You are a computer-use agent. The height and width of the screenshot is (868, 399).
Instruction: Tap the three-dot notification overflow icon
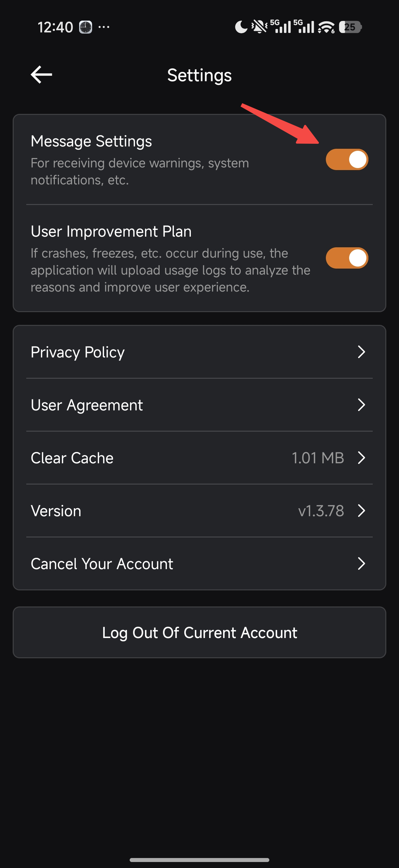pyautogui.click(x=104, y=27)
